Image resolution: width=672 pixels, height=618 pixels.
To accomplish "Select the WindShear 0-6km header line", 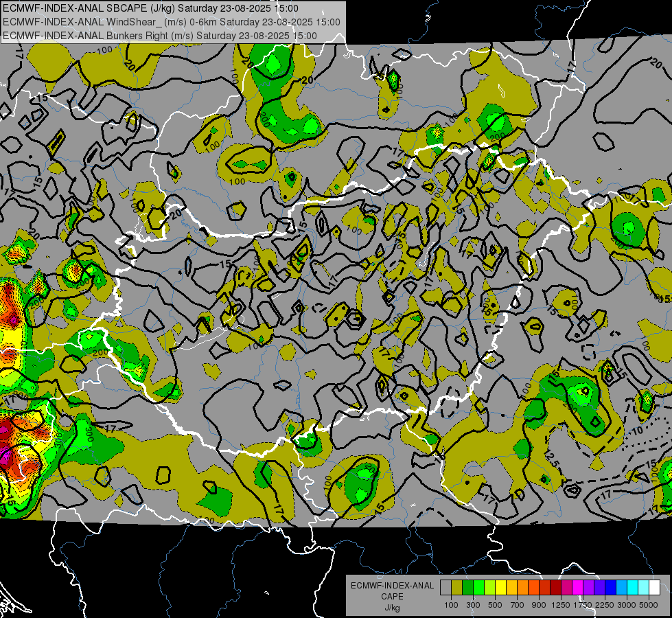I will [x=172, y=22].
